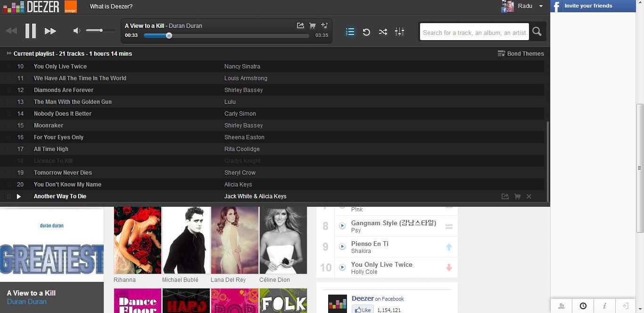Skip to the next track
The image size is (644, 313).
click(50, 31)
